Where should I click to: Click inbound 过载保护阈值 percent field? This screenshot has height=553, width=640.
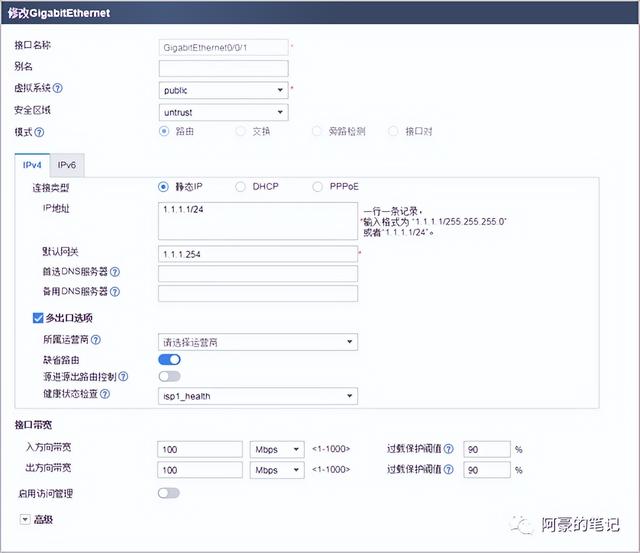(x=487, y=449)
